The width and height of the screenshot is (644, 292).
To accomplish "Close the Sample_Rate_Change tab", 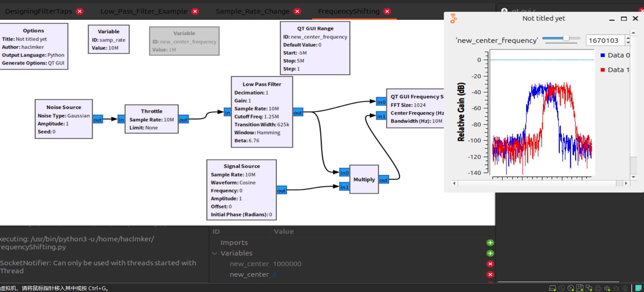I will point(297,11).
